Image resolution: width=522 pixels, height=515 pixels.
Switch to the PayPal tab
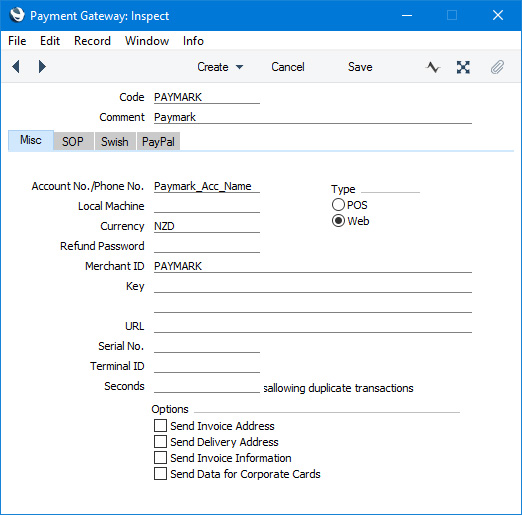(x=158, y=142)
